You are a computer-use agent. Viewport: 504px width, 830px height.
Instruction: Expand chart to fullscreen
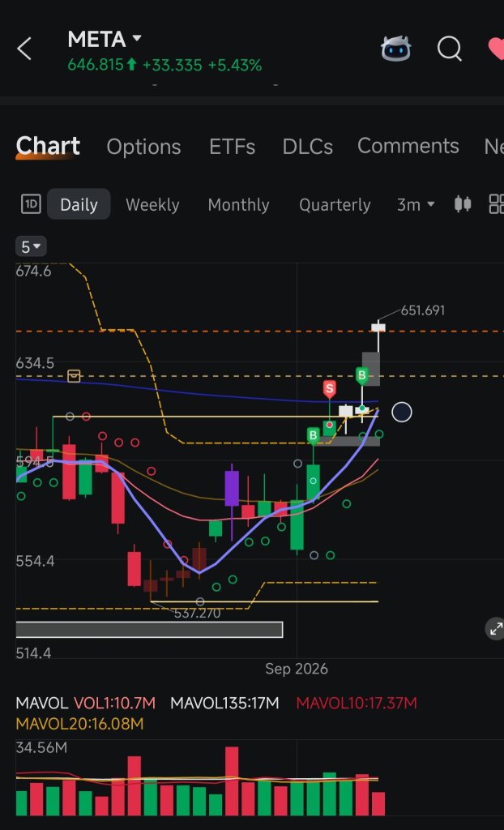tap(496, 629)
